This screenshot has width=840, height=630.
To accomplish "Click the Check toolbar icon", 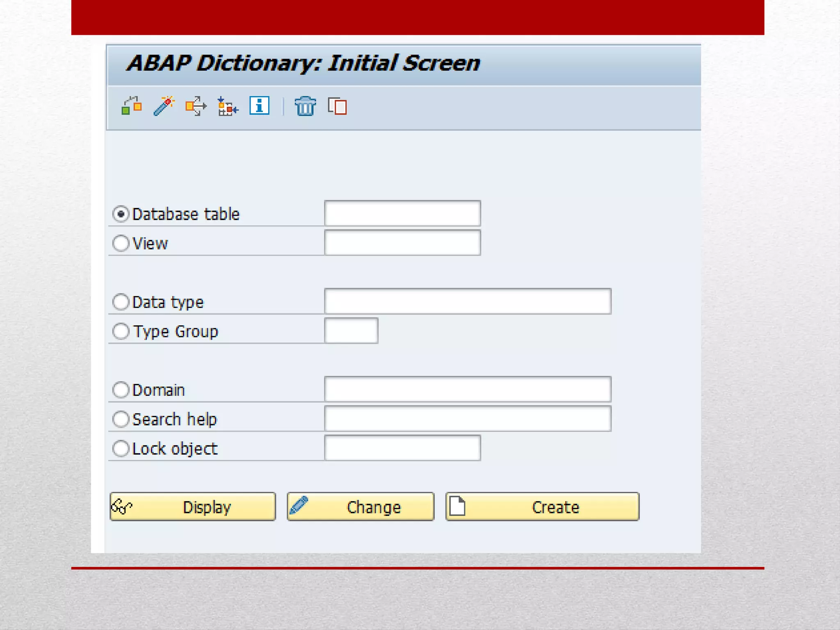I will [x=131, y=106].
